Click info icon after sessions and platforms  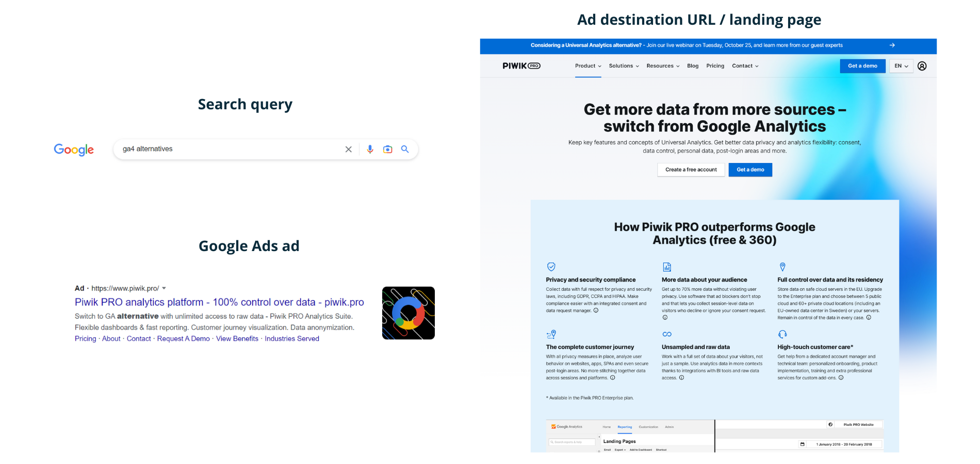coord(613,377)
